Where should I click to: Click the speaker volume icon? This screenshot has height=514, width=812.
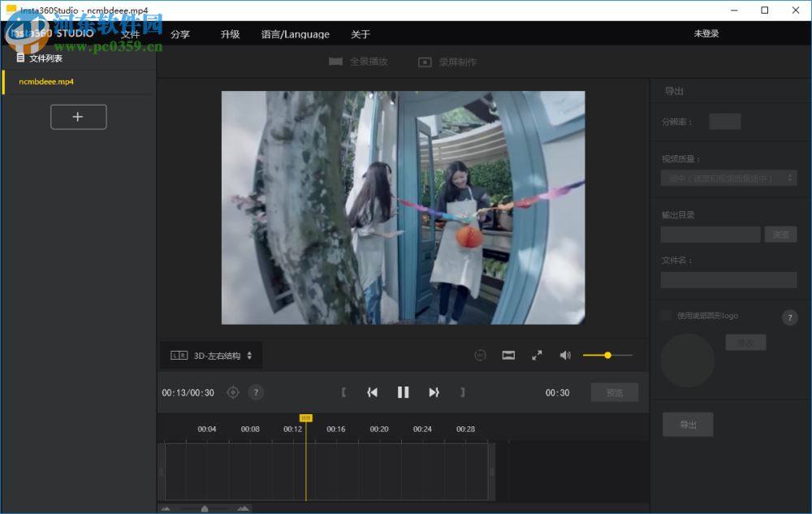pos(565,355)
